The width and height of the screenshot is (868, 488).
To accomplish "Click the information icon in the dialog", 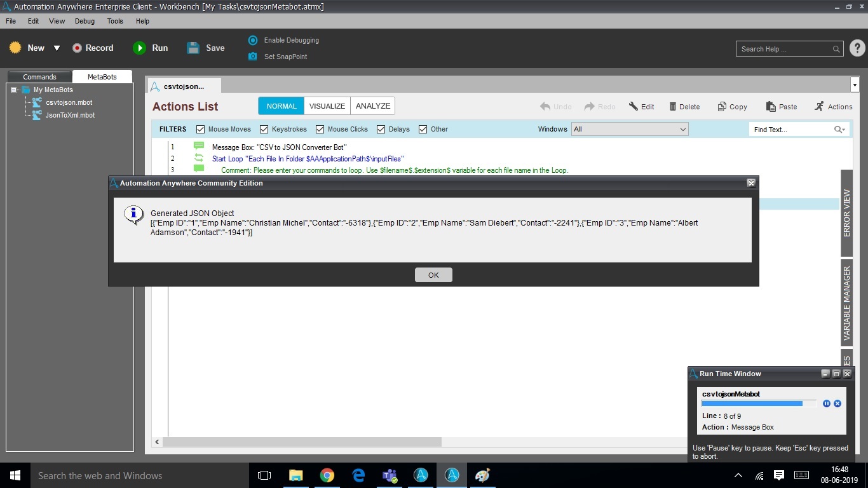I will coord(133,215).
